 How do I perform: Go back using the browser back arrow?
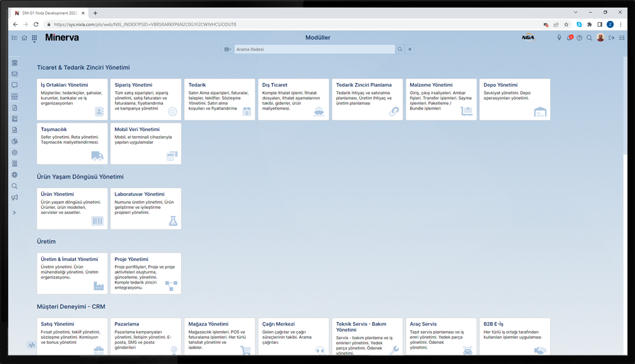(x=15, y=24)
